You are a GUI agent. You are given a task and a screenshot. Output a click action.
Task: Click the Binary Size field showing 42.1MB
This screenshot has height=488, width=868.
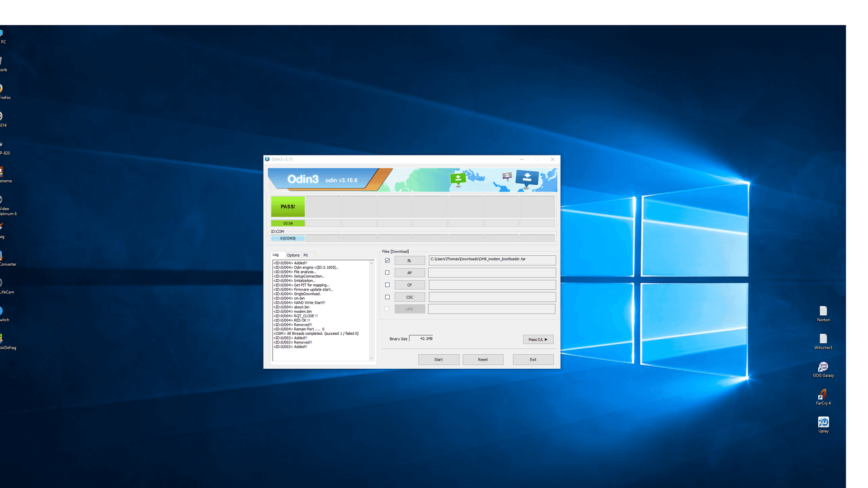[x=421, y=338]
